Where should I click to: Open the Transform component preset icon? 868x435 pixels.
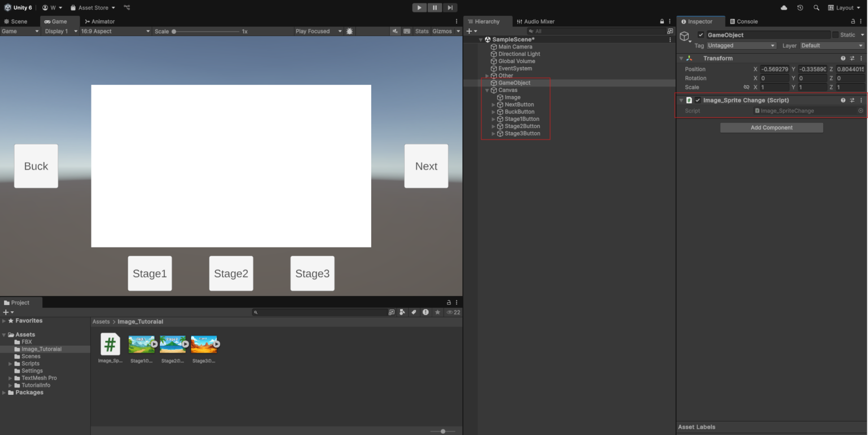[x=852, y=58]
